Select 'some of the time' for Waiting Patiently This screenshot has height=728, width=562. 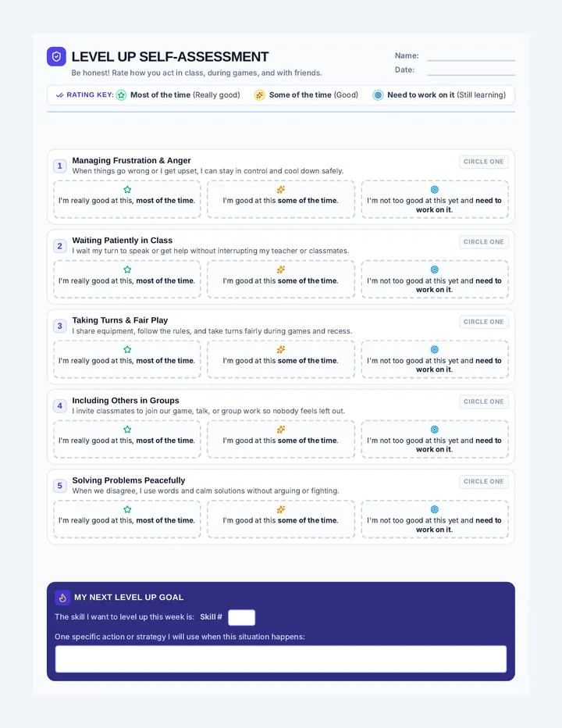tap(281, 279)
